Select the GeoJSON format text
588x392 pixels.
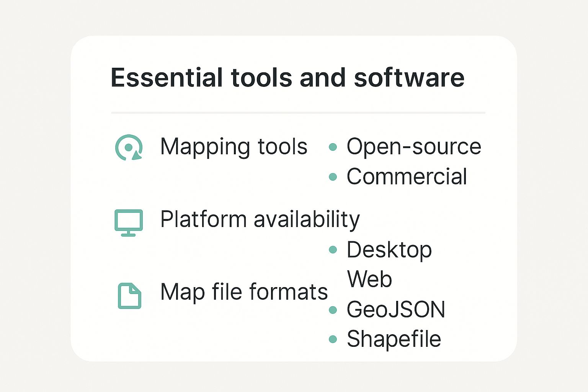click(396, 309)
